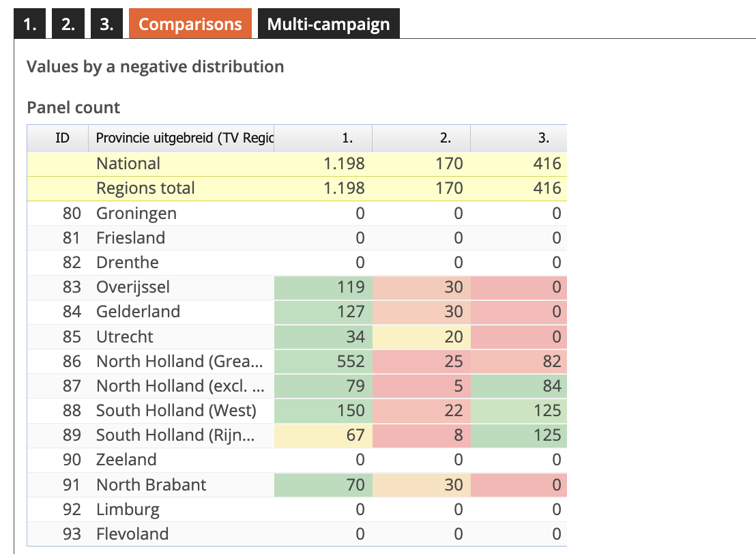This screenshot has height=554, width=756.
Task: Open the Multi-campaign tab
Action: [328, 24]
